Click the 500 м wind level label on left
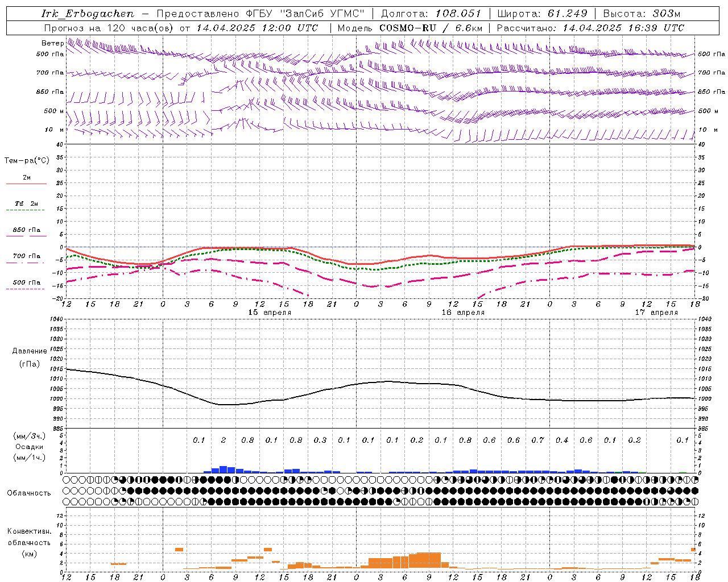Viewport: 728px width, 582px height. tap(54, 111)
